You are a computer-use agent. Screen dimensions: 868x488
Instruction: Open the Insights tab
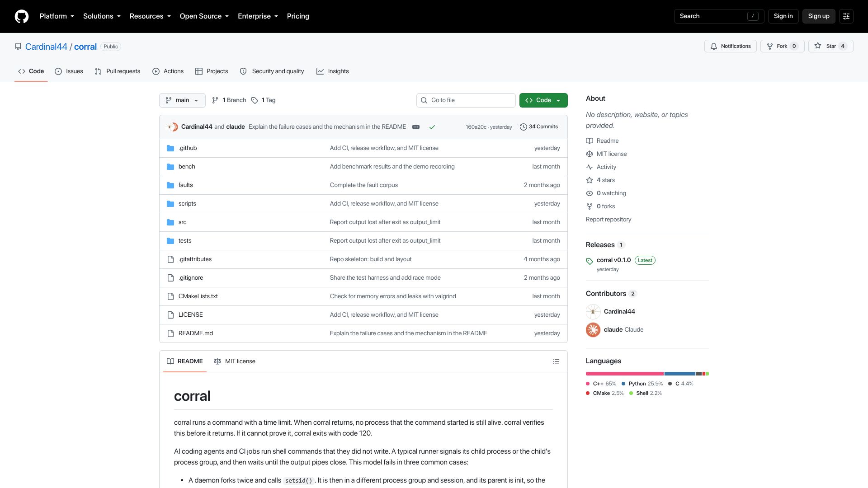332,71
